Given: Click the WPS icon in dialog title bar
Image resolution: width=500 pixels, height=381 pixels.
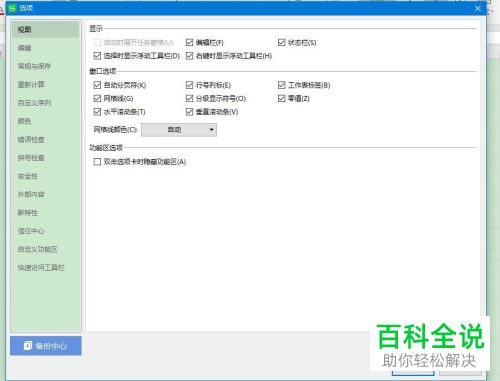Looking at the screenshot, I should [x=12, y=8].
